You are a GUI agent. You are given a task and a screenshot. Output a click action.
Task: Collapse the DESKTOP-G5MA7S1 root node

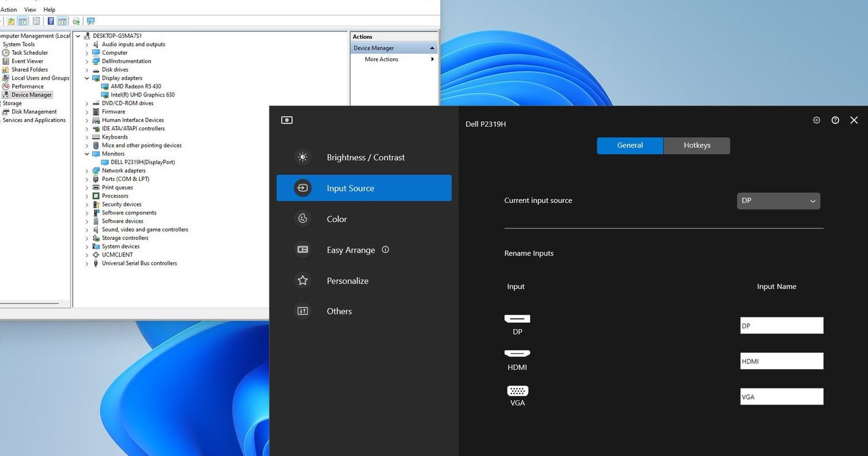click(78, 36)
